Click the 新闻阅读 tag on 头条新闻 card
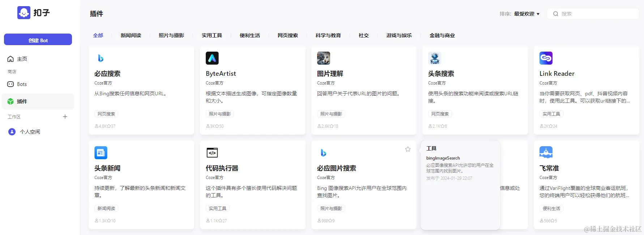The height and width of the screenshot is (235, 644). [x=106, y=208]
